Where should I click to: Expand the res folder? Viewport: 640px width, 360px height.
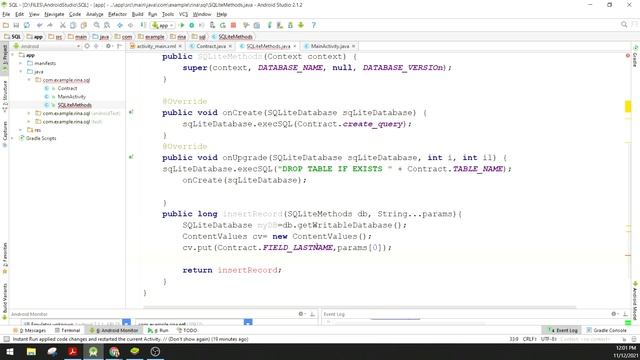[21, 130]
